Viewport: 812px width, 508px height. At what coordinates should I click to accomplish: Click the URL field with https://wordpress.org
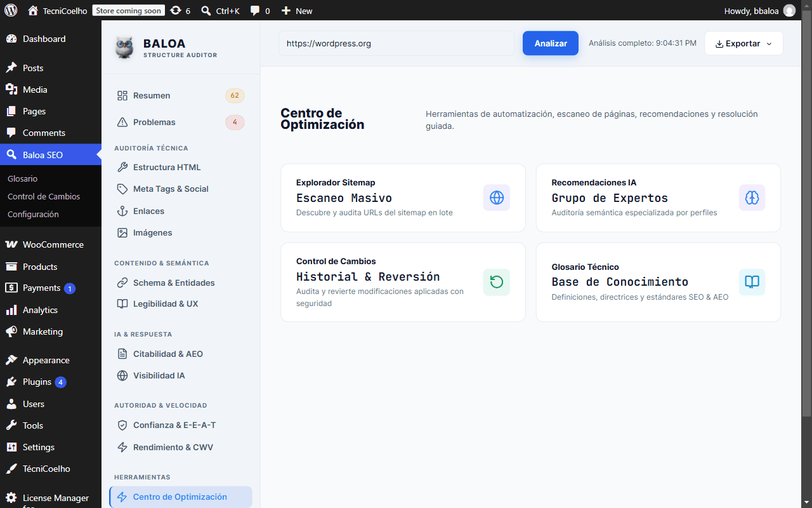[x=396, y=43]
